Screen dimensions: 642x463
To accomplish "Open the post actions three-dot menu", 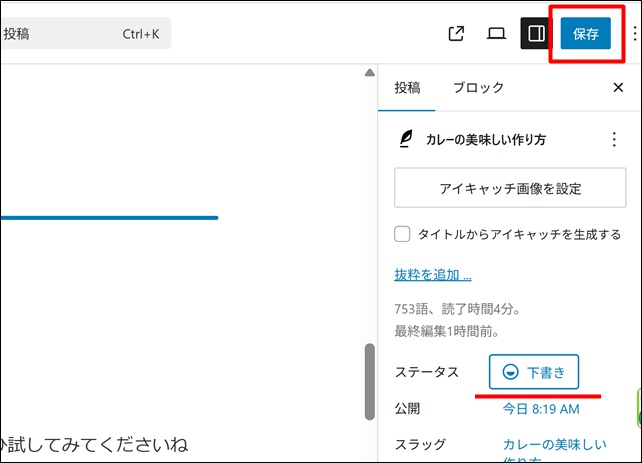I will [x=614, y=140].
